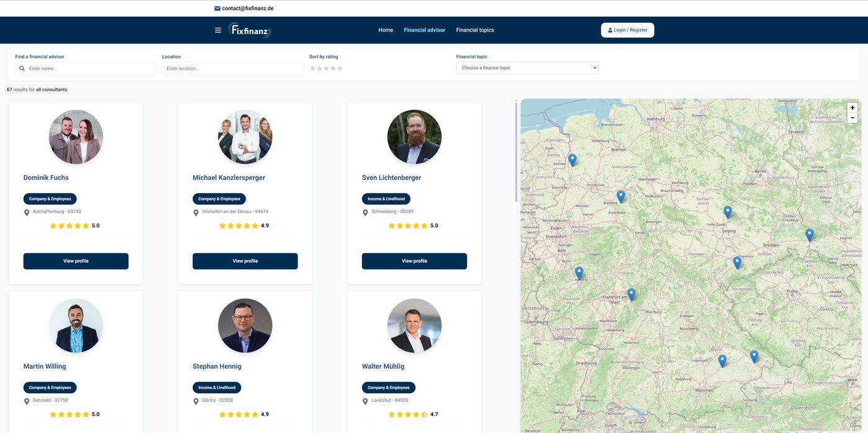Open Martin Willing profile photo
868x433 pixels.
[76, 326]
